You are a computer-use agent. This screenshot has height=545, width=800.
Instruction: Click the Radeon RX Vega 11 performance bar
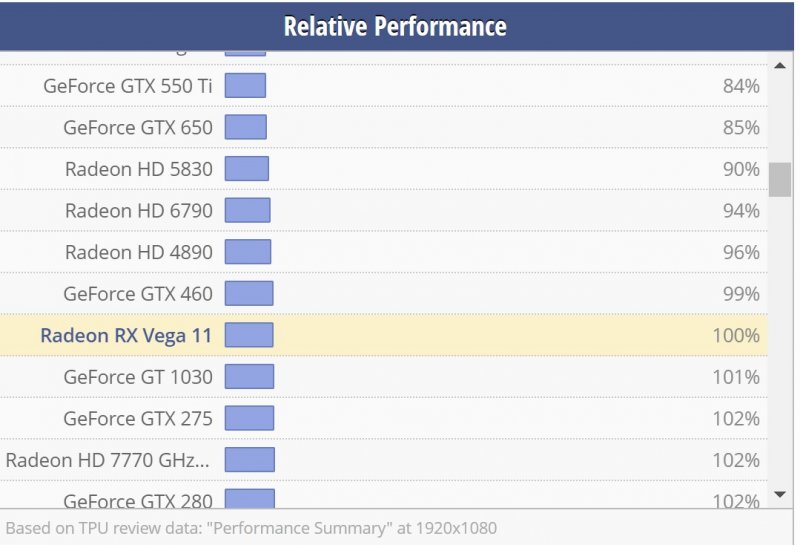pyautogui.click(x=249, y=335)
